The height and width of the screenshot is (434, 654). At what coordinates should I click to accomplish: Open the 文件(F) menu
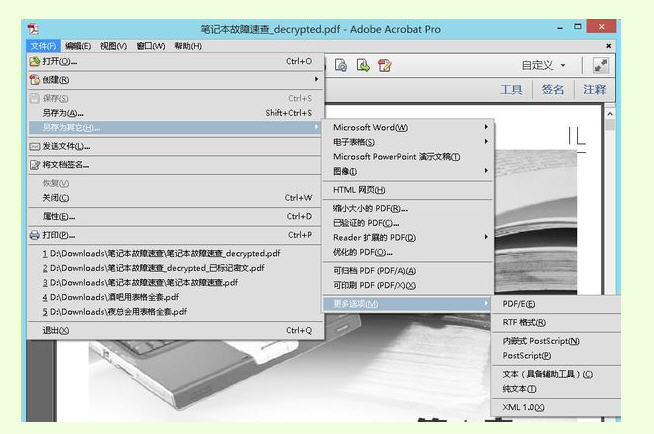point(43,46)
